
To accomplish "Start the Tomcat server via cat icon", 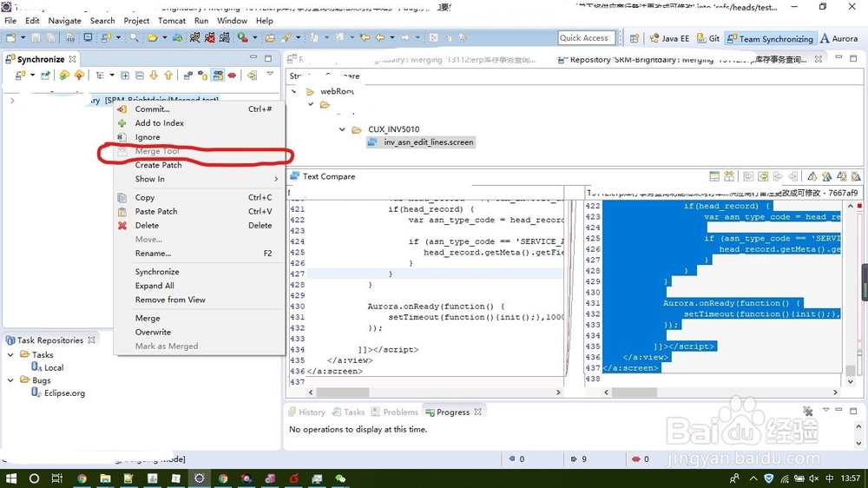I will (194, 37).
